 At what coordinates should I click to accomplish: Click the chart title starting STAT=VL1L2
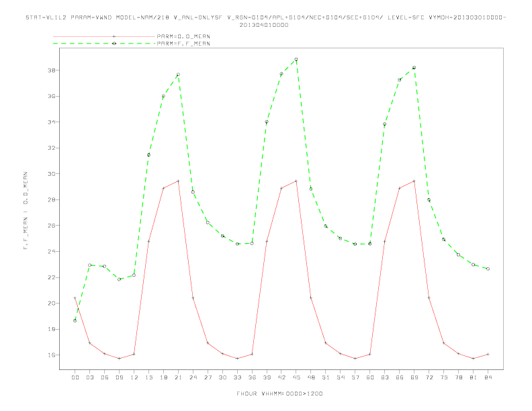265,17
